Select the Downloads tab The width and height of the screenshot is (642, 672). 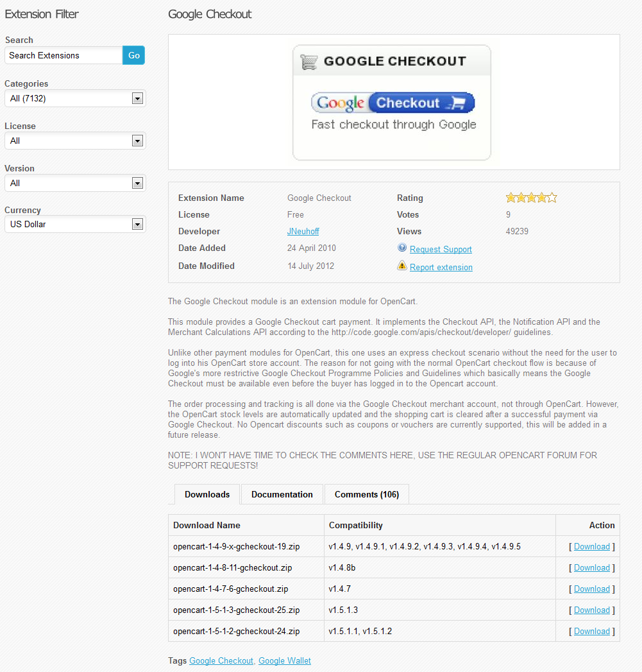[x=207, y=494]
